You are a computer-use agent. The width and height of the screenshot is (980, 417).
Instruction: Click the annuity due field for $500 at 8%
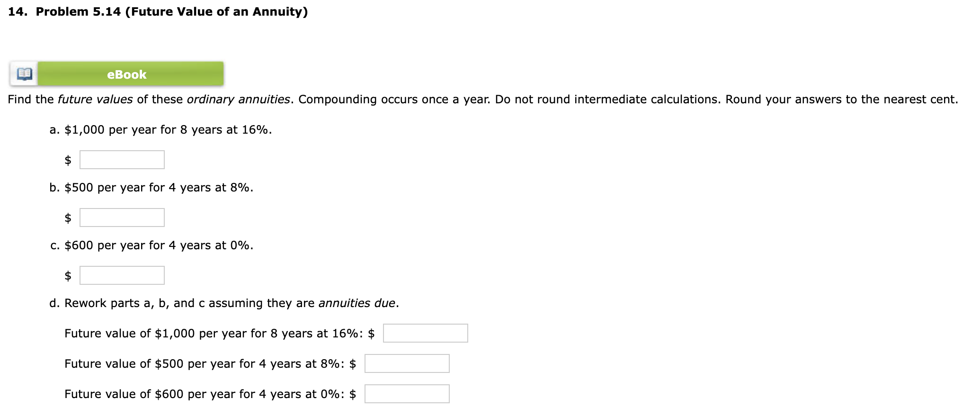pos(407,364)
